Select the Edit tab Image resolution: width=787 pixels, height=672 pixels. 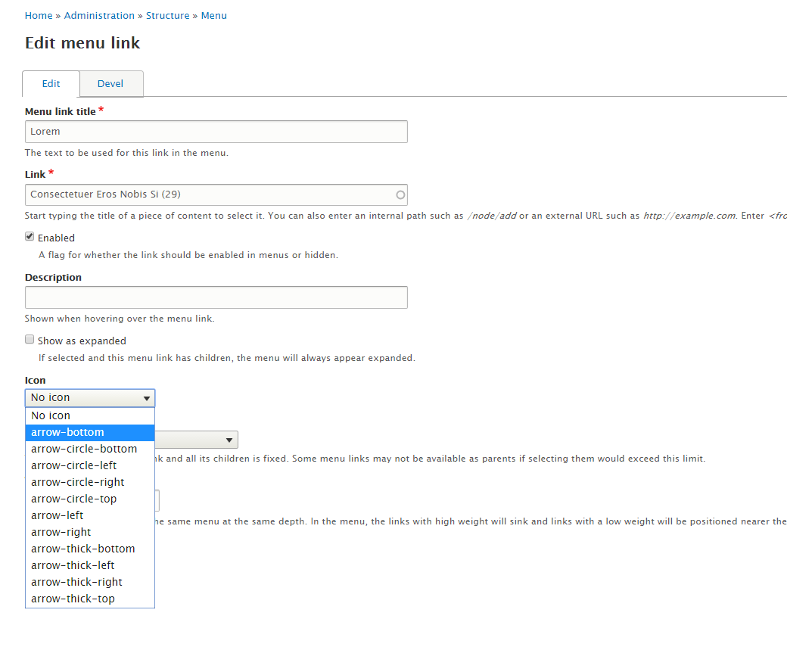(51, 84)
